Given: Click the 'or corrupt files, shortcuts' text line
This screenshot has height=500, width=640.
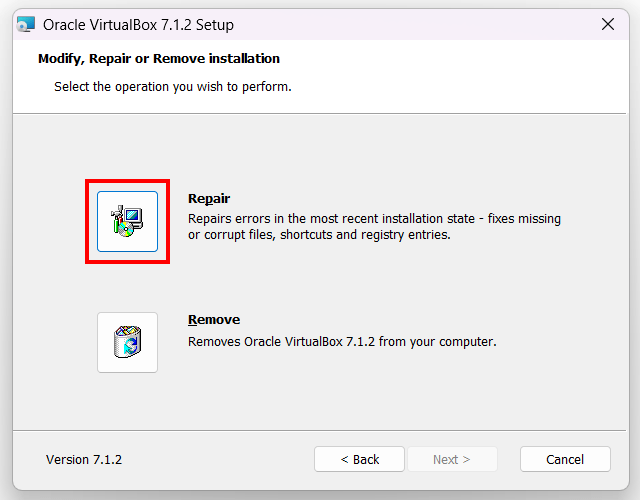Looking at the screenshot, I should pos(320,235).
